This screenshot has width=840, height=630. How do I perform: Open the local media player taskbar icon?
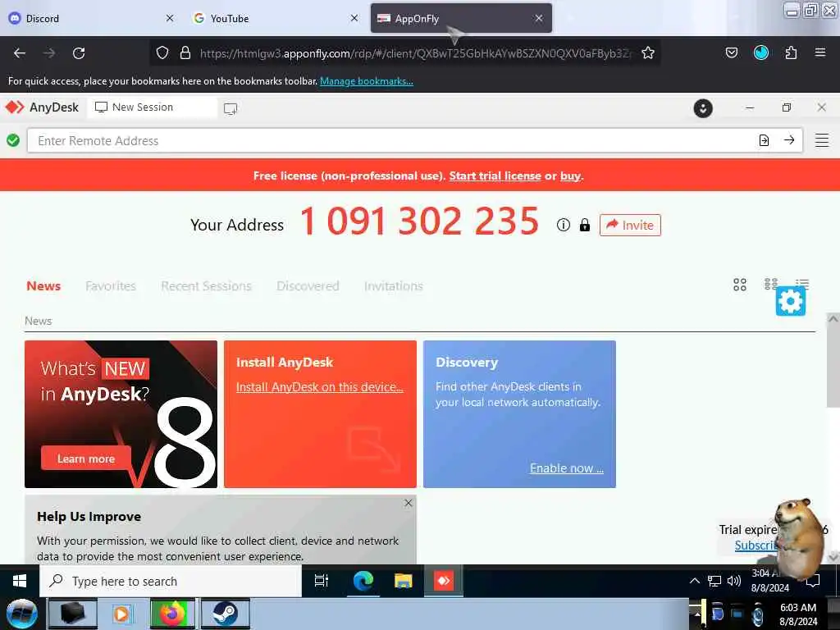[121, 614]
